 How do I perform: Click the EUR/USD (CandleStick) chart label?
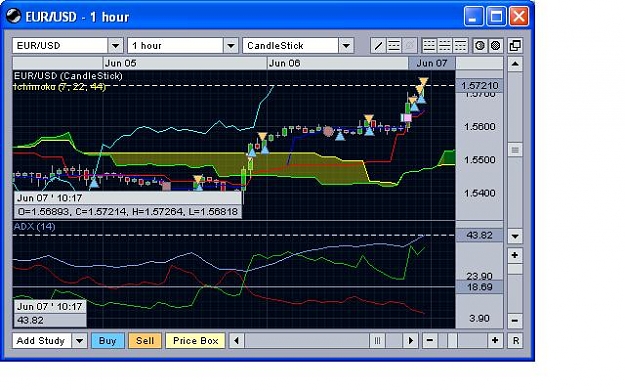coord(68,76)
